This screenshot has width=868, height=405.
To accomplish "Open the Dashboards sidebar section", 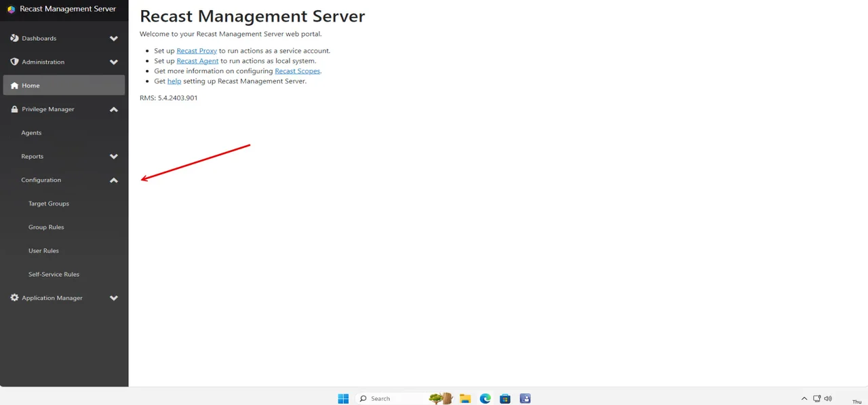I will pos(64,38).
